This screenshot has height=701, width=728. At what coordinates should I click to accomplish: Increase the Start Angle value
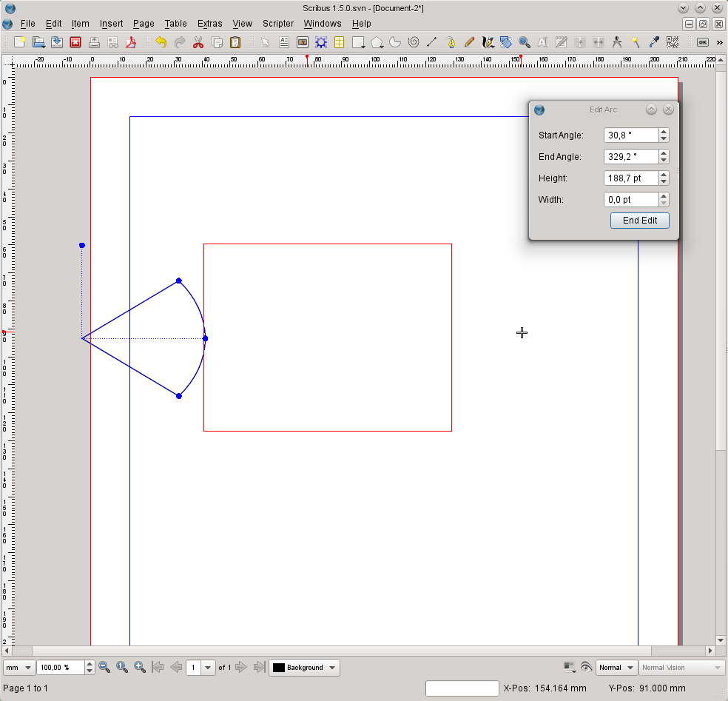point(664,132)
